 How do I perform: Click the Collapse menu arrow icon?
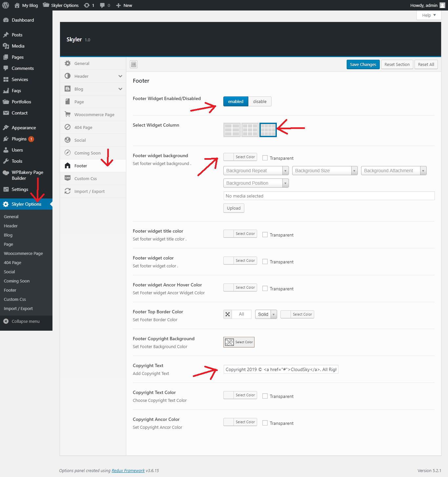coord(6,321)
